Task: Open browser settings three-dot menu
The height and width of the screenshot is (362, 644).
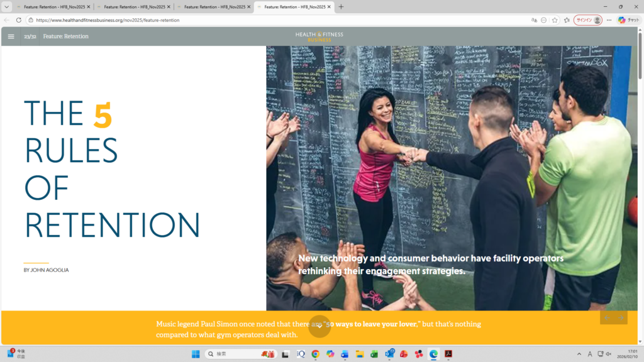Action: [x=609, y=20]
